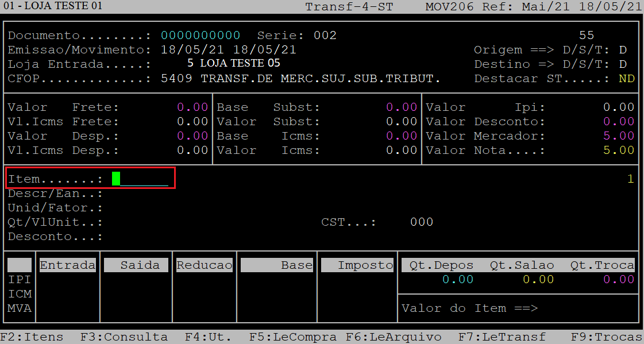Click the Imposto column header

357,265
